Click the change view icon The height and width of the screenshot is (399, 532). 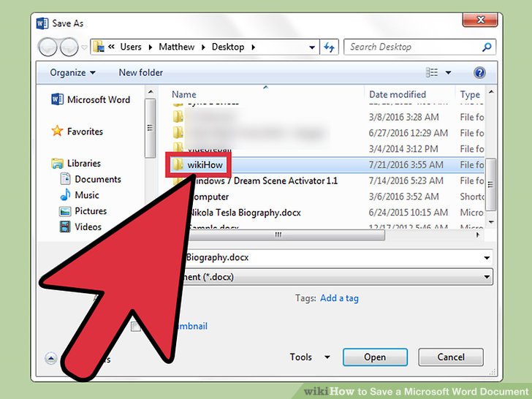pyautogui.click(x=432, y=72)
